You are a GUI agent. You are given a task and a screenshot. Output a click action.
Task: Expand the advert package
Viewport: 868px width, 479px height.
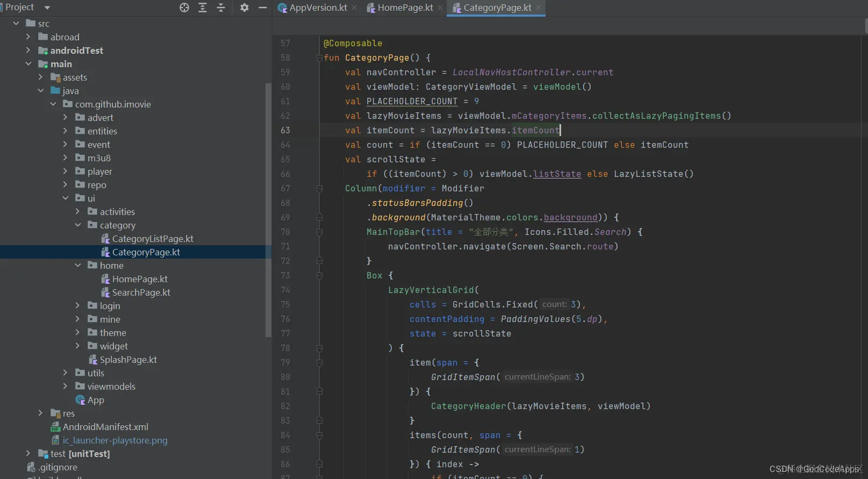pos(66,117)
